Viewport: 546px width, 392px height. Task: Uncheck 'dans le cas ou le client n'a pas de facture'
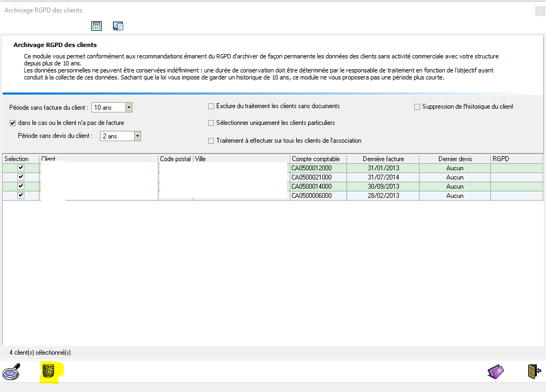13,123
